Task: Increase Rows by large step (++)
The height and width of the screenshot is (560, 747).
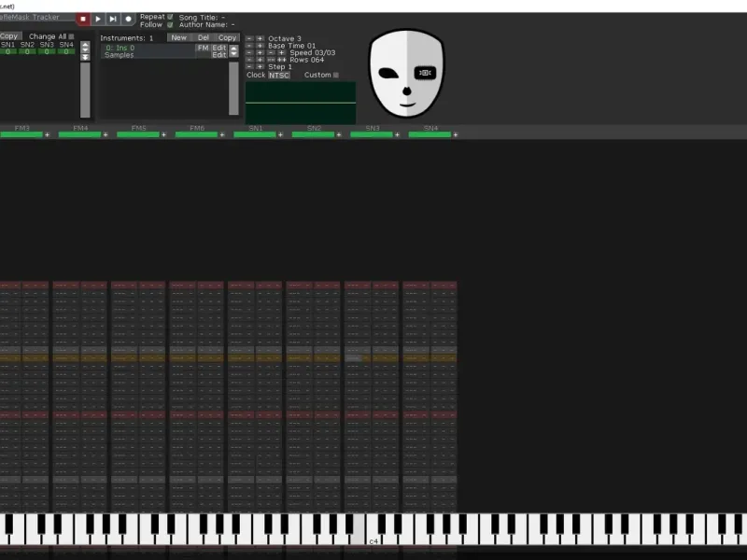Action: point(282,60)
